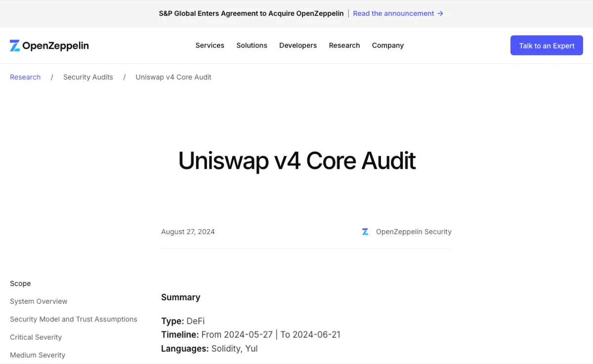This screenshot has width=593, height=364.
Task: Click the Type: DeFi line
Action: tap(183, 321)
